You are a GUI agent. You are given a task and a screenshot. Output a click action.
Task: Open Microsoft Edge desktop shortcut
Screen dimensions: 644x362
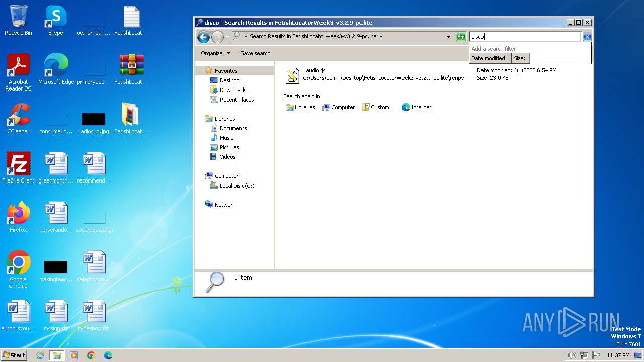[56, 70]
